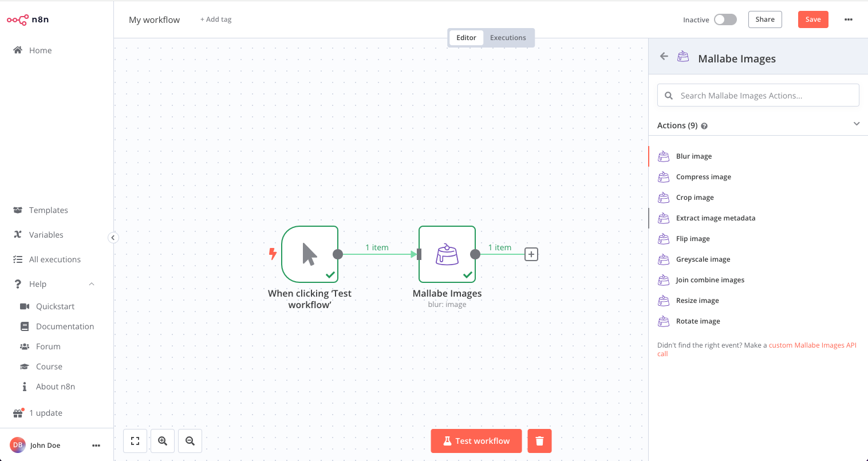Click the Mallabe Images output connector dot
The height and width of the screenshot is (461, 868).
(475, 254)
